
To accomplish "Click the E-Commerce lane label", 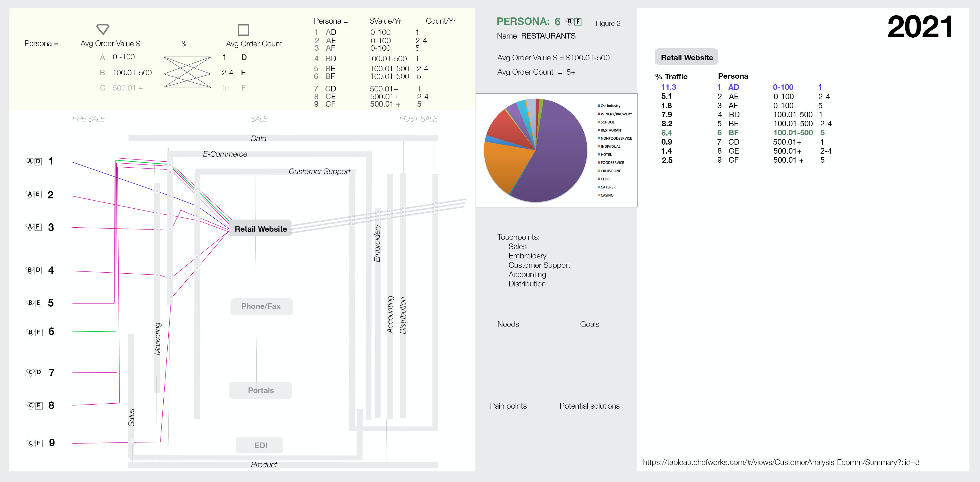I will click(225, 154).
